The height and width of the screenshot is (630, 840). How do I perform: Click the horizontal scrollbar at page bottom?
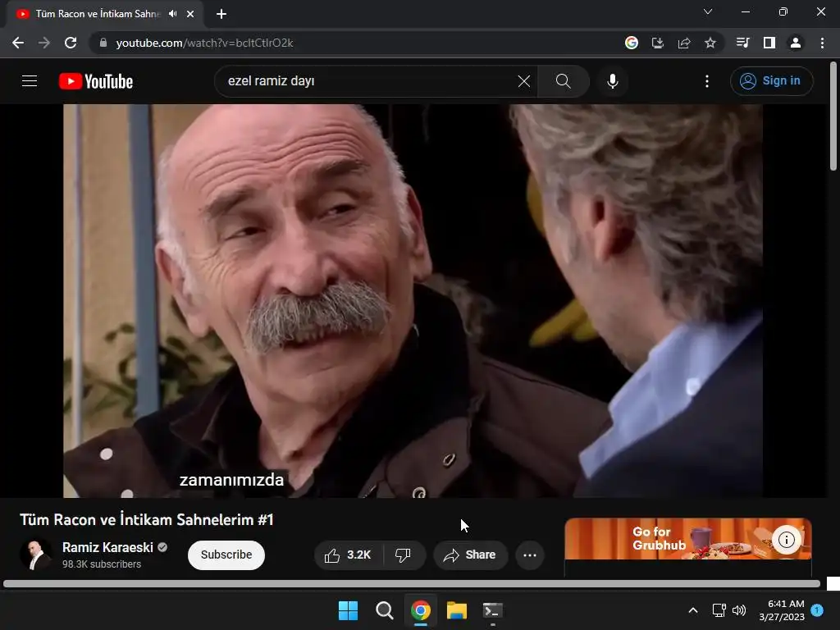412,583
